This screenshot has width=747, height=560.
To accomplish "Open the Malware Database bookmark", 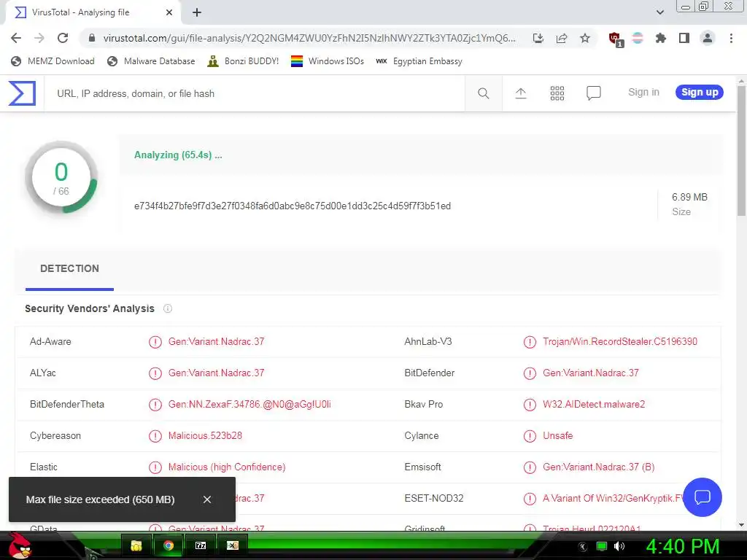I will point(151,61).
